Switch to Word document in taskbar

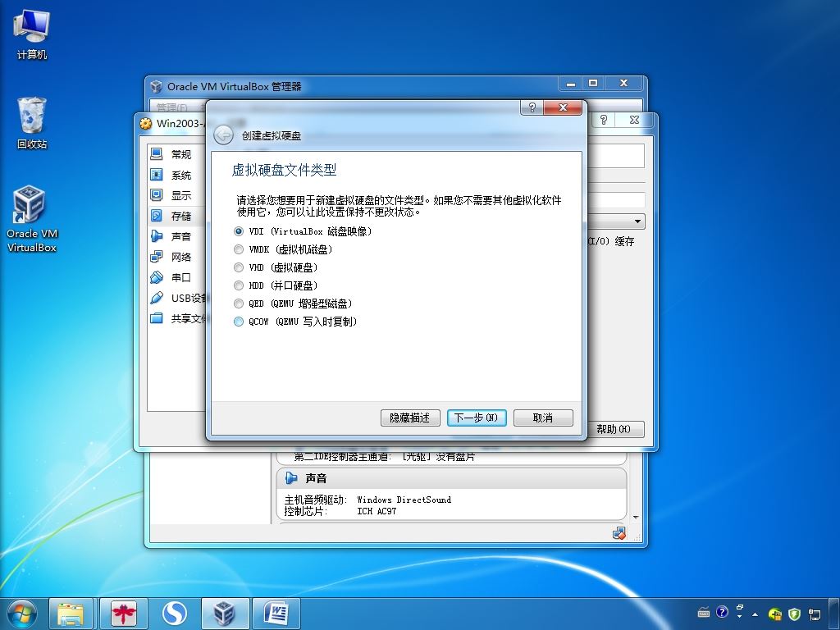276,614
